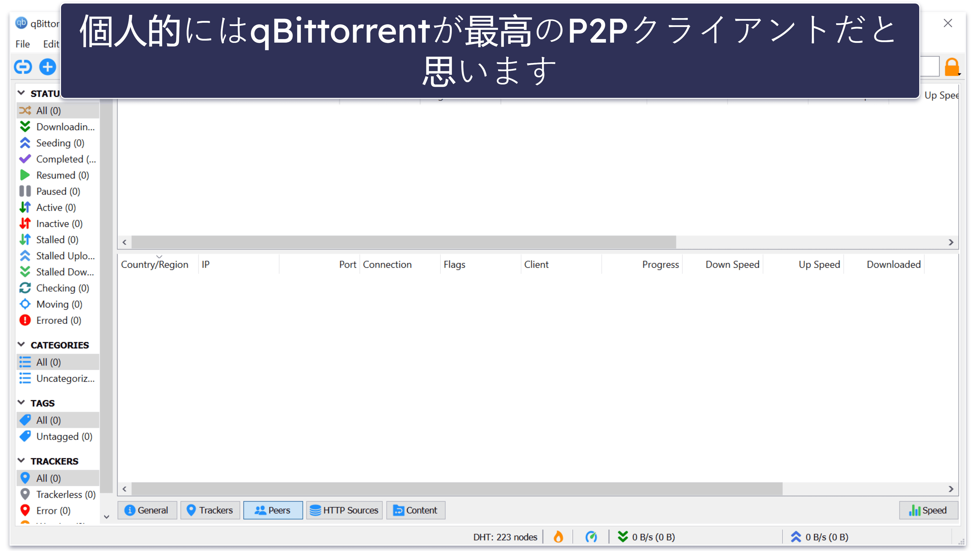Screen dimensions: 980x551
Task: Click the download speed 0 B/s indicator
Action: tap(646, 537)
